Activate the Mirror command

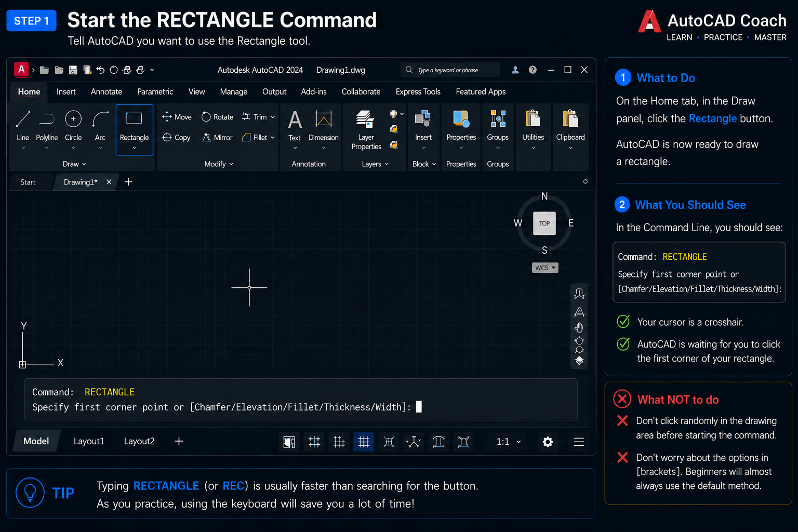pos(217,138)
